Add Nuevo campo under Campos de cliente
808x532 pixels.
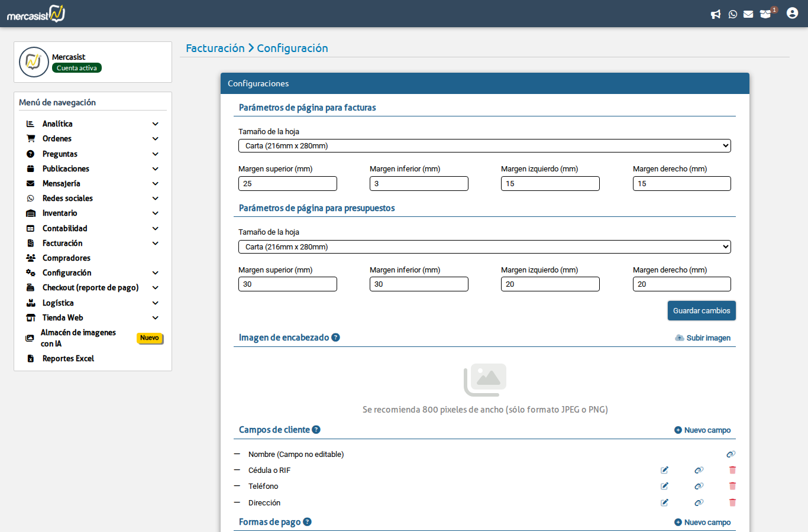[702, 430]
